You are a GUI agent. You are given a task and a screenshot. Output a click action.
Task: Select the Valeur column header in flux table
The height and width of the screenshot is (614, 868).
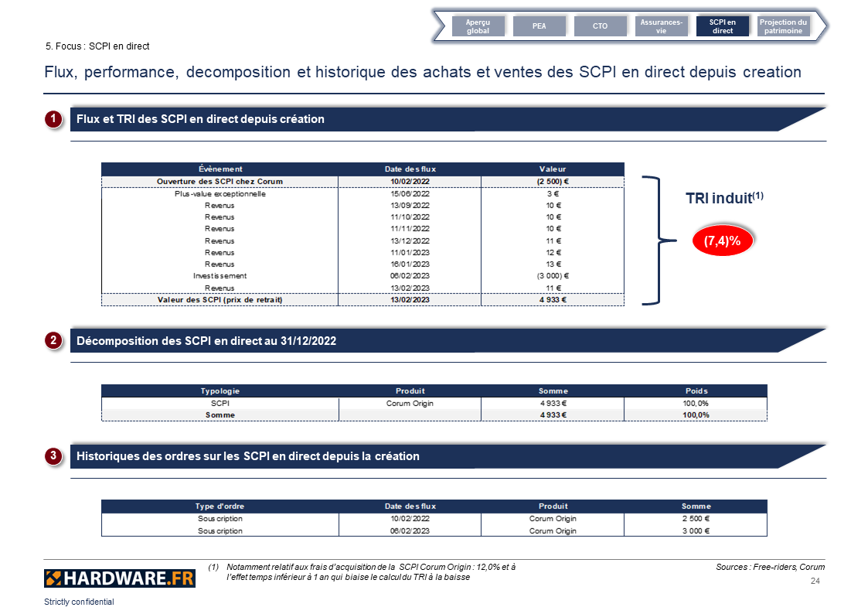click(x=553, y=169)
